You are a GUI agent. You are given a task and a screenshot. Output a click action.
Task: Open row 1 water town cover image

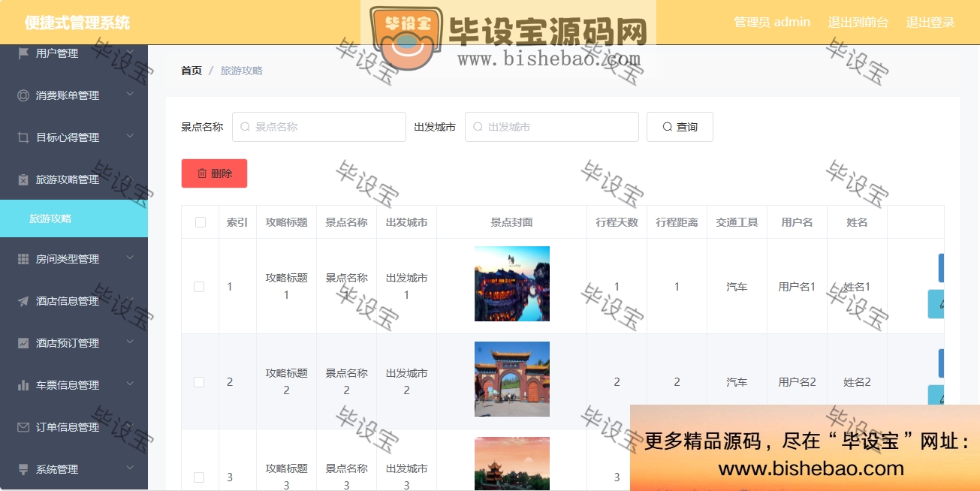point(512,284)
